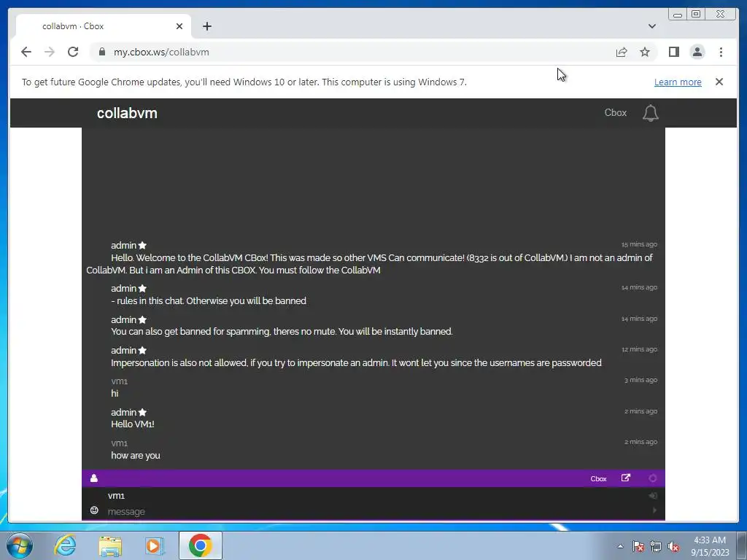Click the '3 mins ago' timestamp
The image size is (747, 560).
tap(640, 380)
